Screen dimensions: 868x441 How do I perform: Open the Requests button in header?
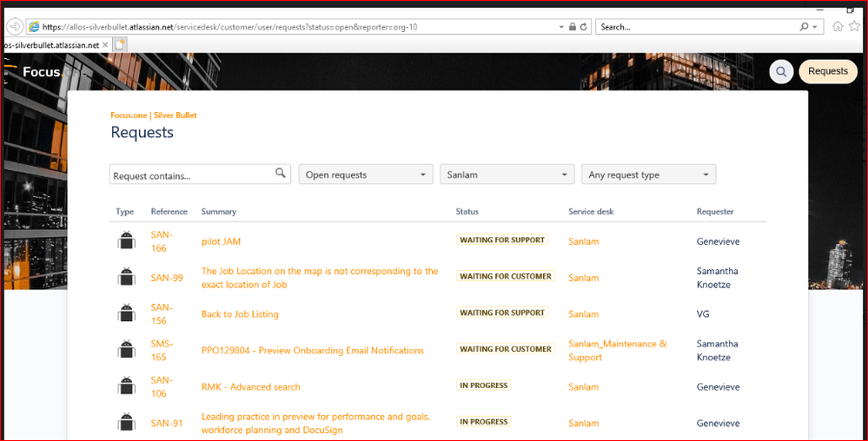click(x=827, y=71)
